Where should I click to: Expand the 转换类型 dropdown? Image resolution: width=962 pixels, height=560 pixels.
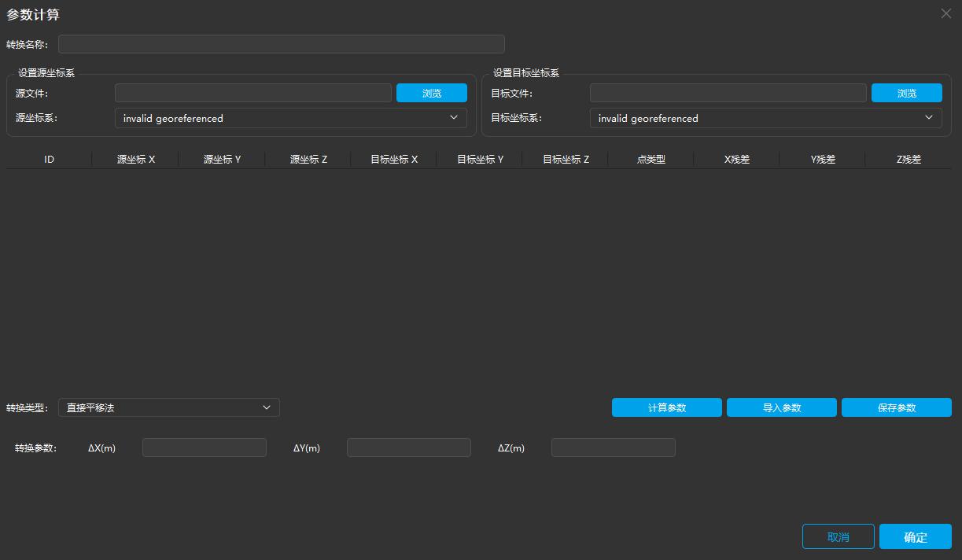point(169,407)
